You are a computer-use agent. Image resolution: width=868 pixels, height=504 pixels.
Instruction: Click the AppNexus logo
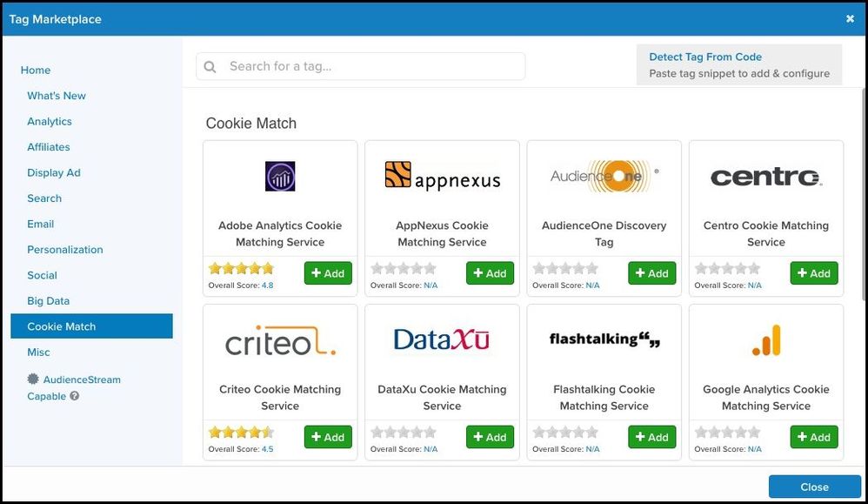tap(442, 177)
